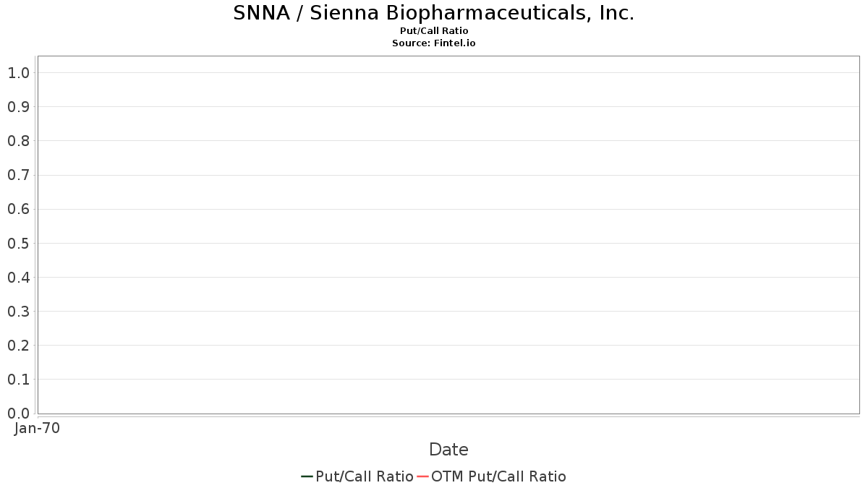Click the red OTM Put/Call Ratio swatch
Screen dimensions: 868x488
click(x=422, y=476)
